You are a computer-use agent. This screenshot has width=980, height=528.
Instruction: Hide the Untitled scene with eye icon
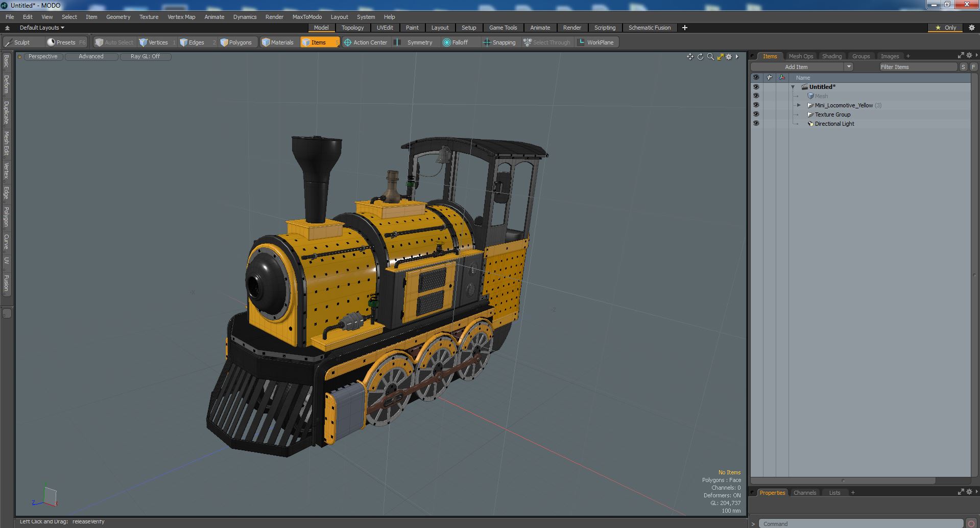[x=756, y=87]
